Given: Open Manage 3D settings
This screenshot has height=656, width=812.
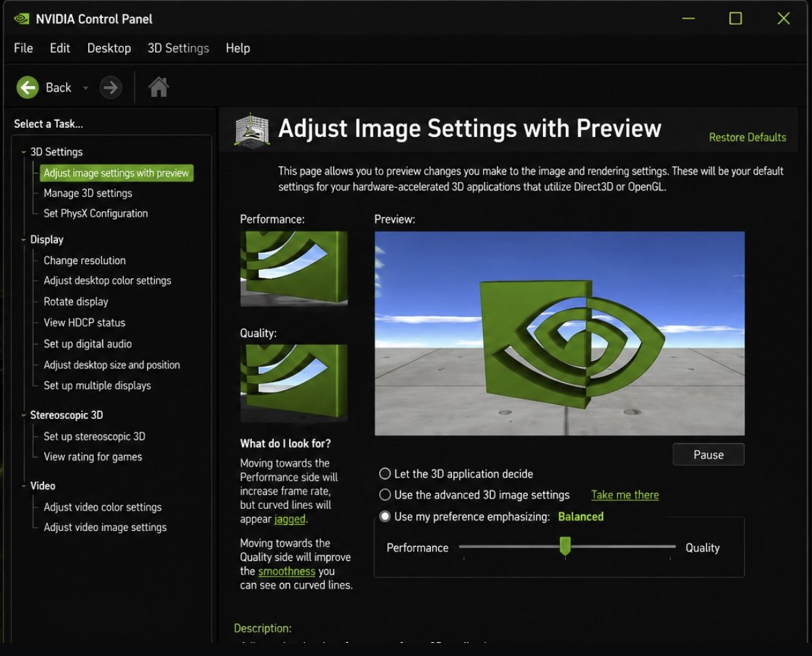Looking at the screenshot, I should (x=88, y=193).
